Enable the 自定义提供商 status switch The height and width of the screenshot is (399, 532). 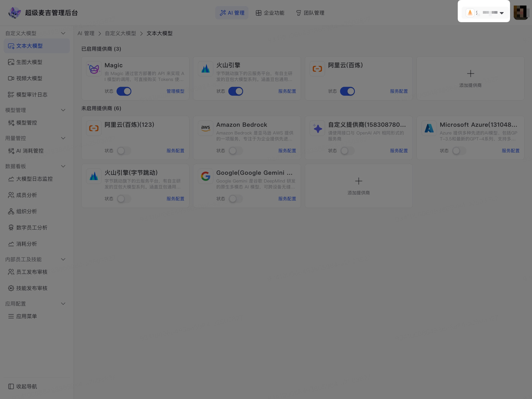pyautogui.click(x=347, y=151)
